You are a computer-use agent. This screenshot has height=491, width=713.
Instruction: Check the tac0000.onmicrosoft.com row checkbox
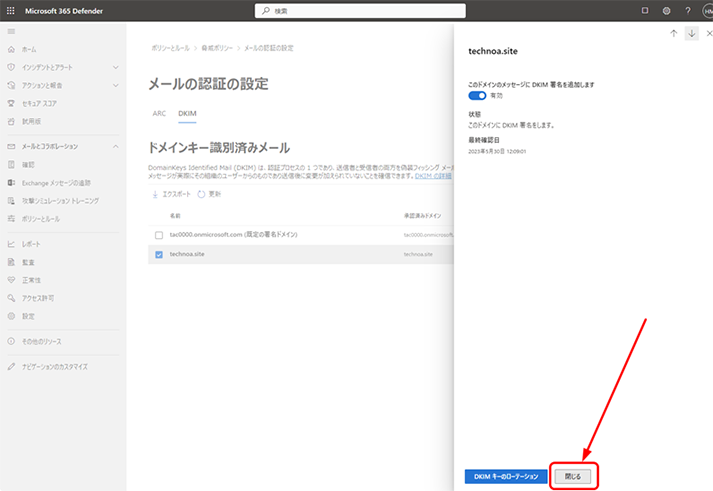tap(159, 235)
